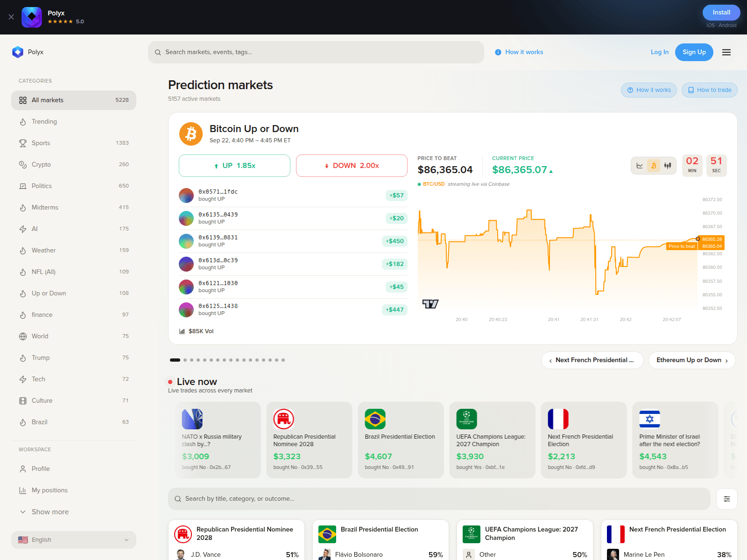Click the Bitcoin coin icon

point(191,134)
